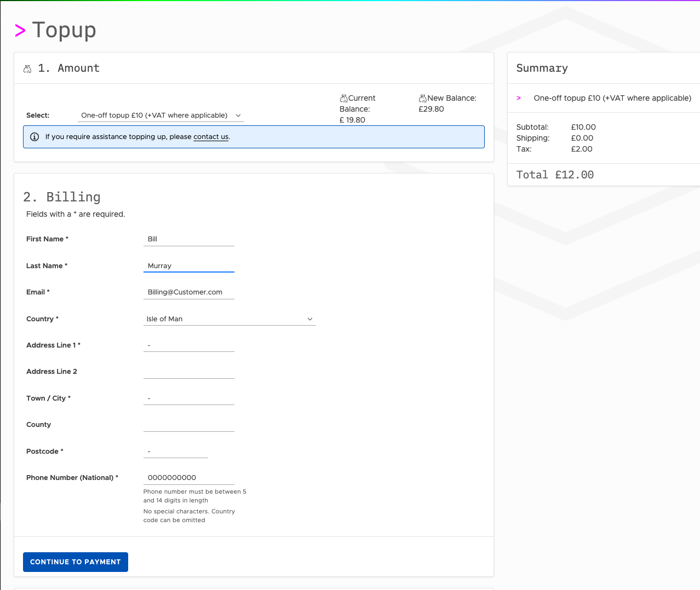Click the pink arrow in Summary item
The width and height of the screenshot is (700, 590).
pyautogui.click(x=519, y=99)
